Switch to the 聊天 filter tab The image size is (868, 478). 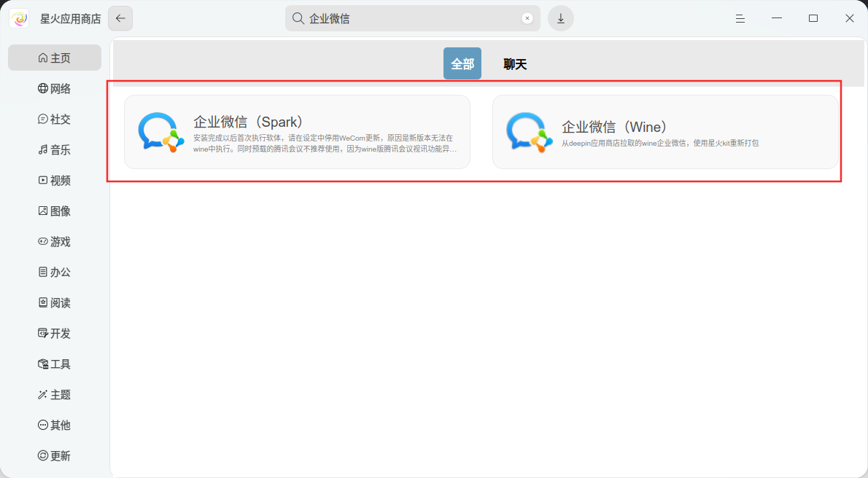[x=515, y=64]
